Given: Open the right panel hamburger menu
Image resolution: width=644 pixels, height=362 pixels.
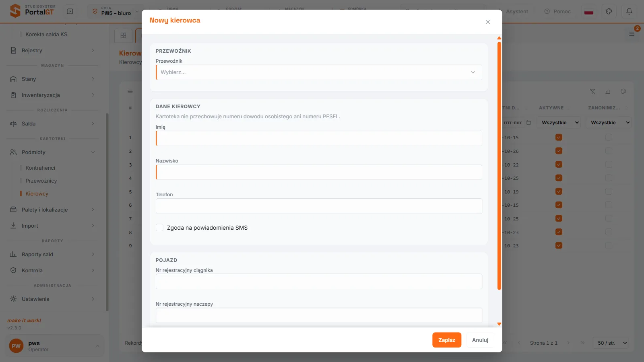Looking at the screenshot, I should coord(632,34).
